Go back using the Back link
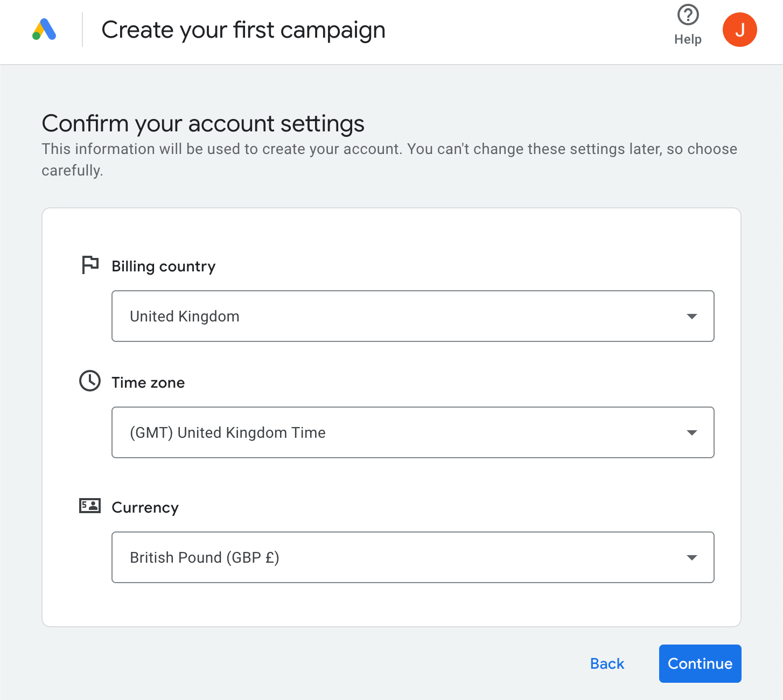 point(607,663)
